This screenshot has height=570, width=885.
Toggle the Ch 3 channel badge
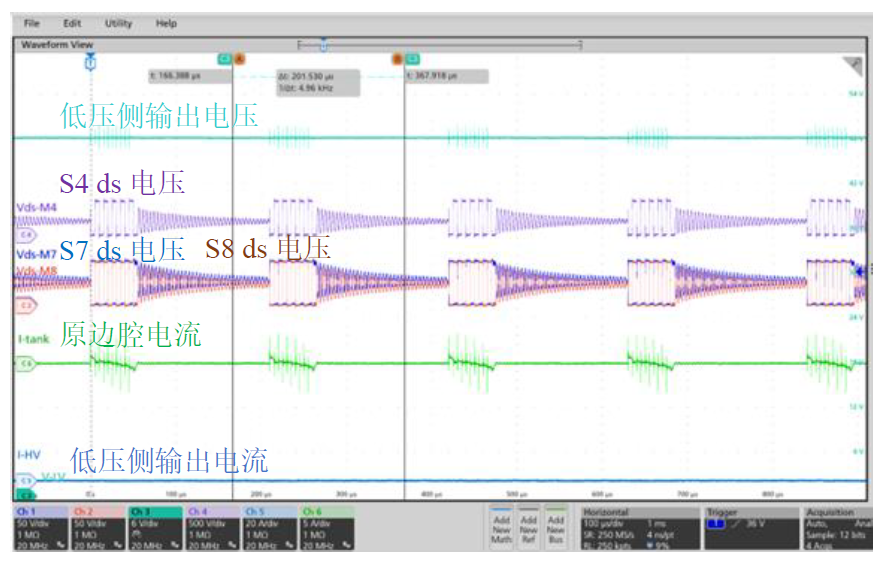[155, 528]
